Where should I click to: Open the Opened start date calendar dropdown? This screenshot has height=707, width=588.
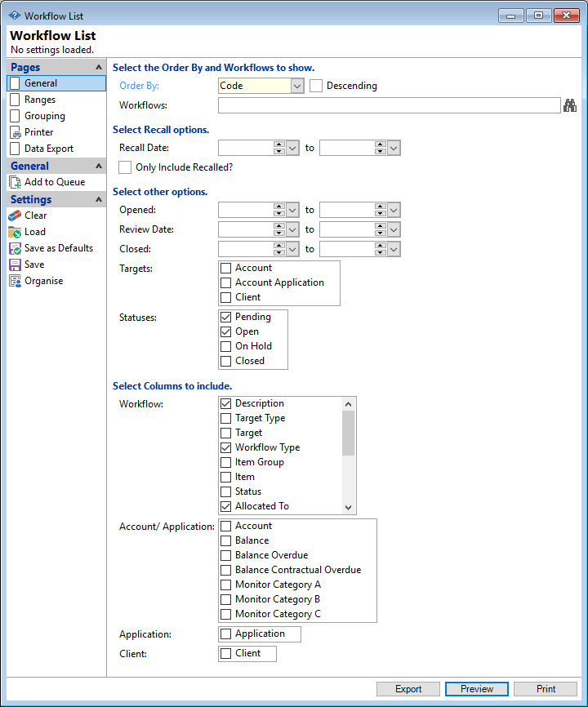click(293, 210)
